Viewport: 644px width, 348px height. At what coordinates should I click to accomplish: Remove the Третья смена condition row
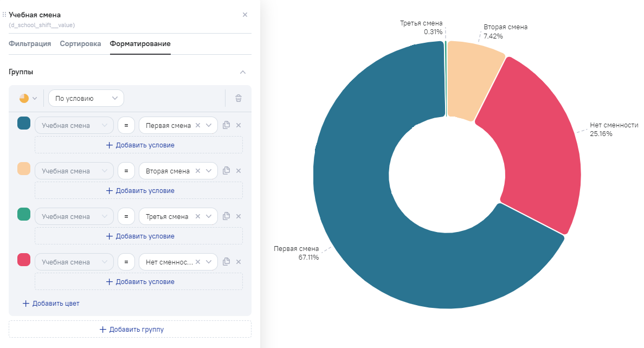[239, 216]
